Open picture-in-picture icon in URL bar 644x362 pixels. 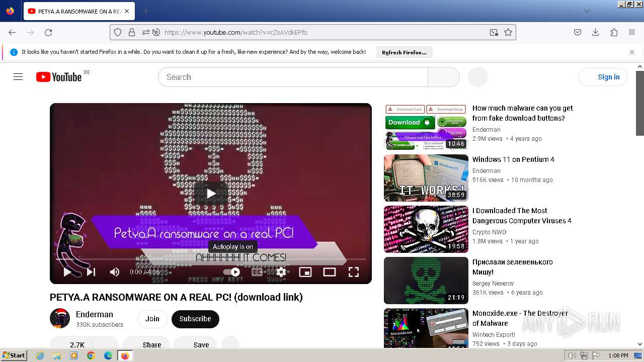tap(494, 32)
